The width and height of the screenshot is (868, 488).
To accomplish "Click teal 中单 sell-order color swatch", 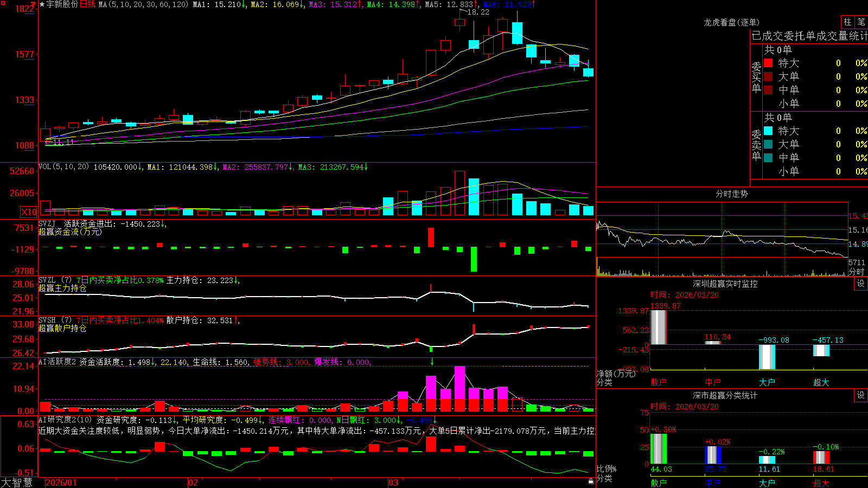I will [x=768, y=157].
